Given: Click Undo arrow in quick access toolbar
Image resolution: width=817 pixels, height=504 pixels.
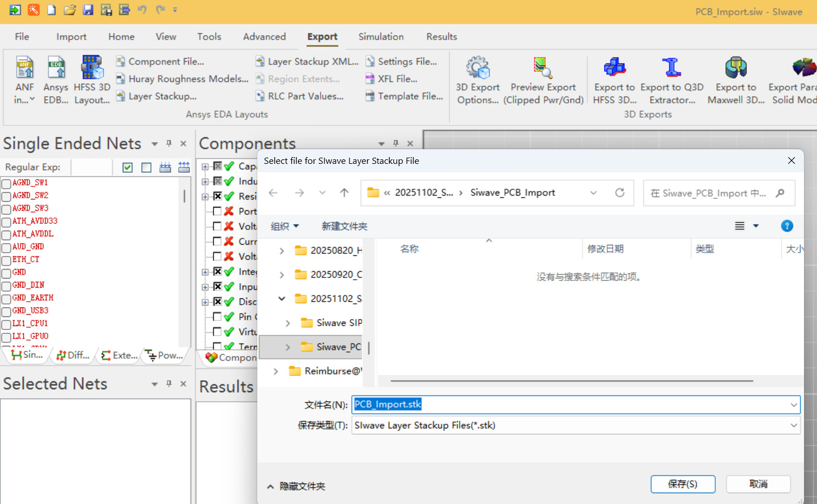Looking at the screenshot, I should (x=142, y=10).
